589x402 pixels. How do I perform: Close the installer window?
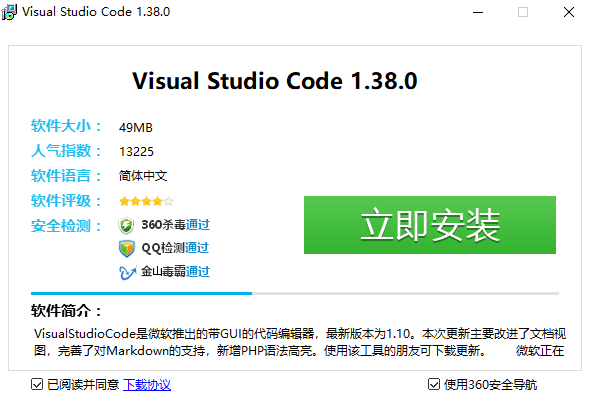(x=569, y=12)
